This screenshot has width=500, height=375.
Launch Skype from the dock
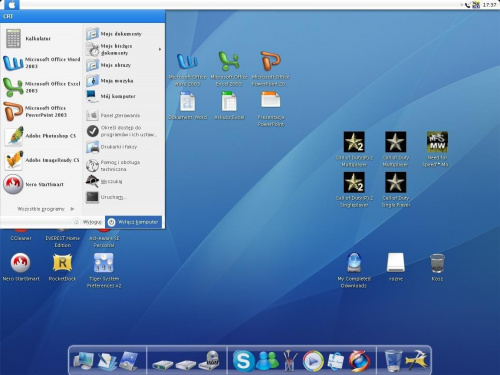point(243,360)
